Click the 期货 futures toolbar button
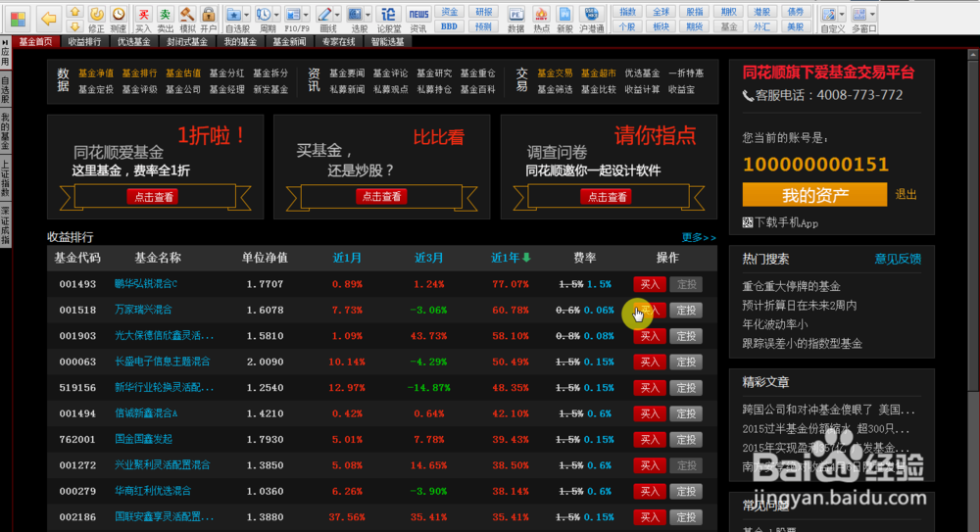Screen dimensions: 980x532 (695, 26)
